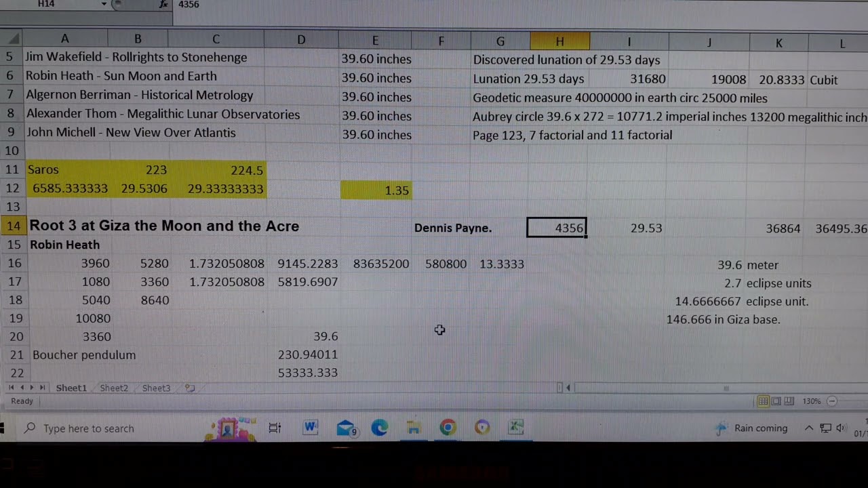Click the last sheet navigation arrow

42,388
